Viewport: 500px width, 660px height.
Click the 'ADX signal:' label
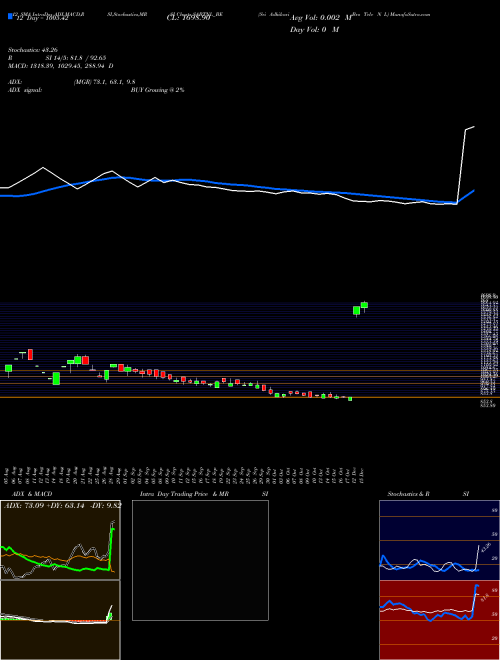click(25, 90)
